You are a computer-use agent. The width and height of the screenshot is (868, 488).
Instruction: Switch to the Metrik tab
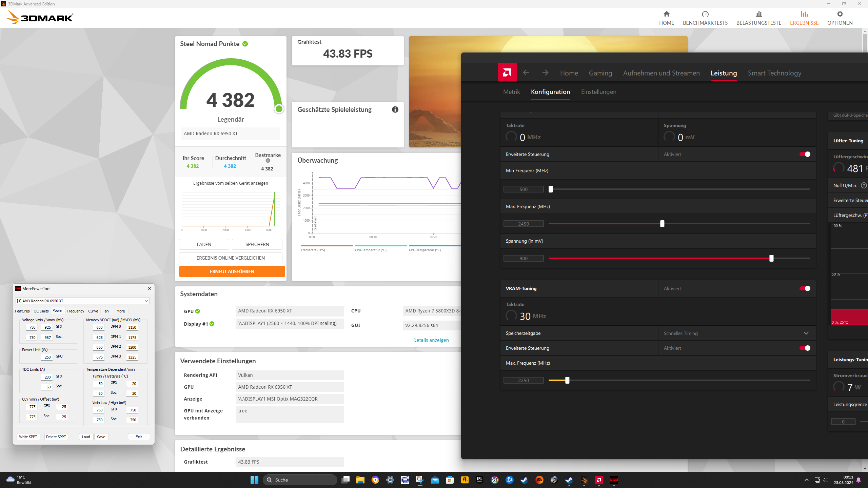tap(511, 92)
